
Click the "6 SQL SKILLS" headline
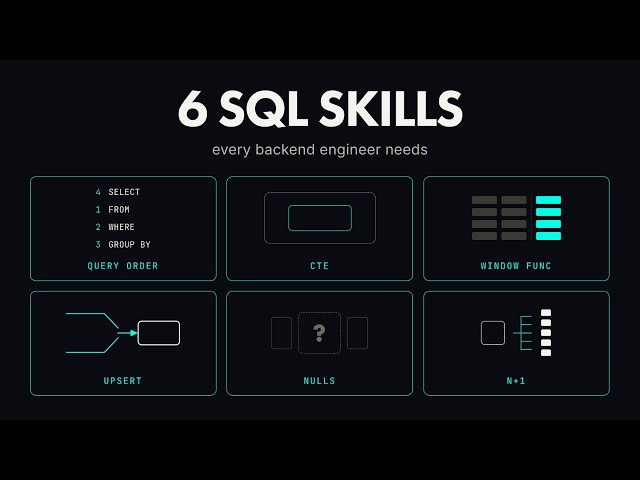320,109
